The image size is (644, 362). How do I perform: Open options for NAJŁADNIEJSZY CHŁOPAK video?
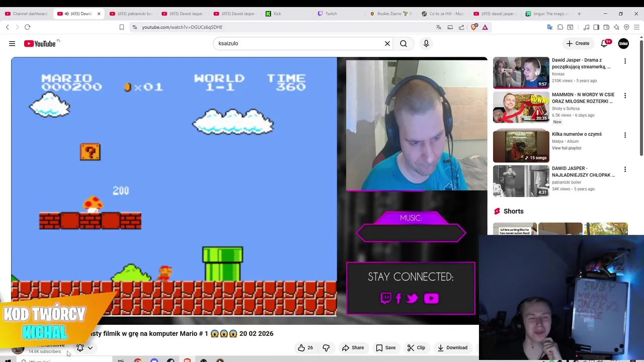(625, 169)
